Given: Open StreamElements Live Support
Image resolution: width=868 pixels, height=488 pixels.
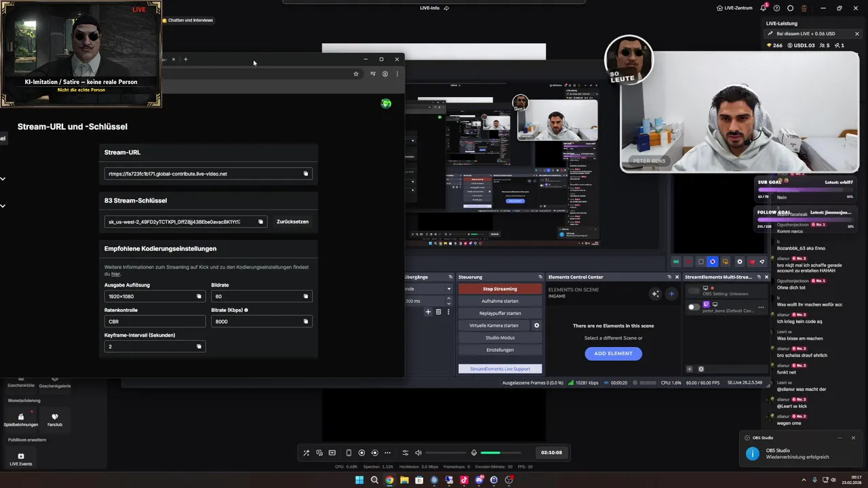Looking at the screenshot, I should click(500, 369).
